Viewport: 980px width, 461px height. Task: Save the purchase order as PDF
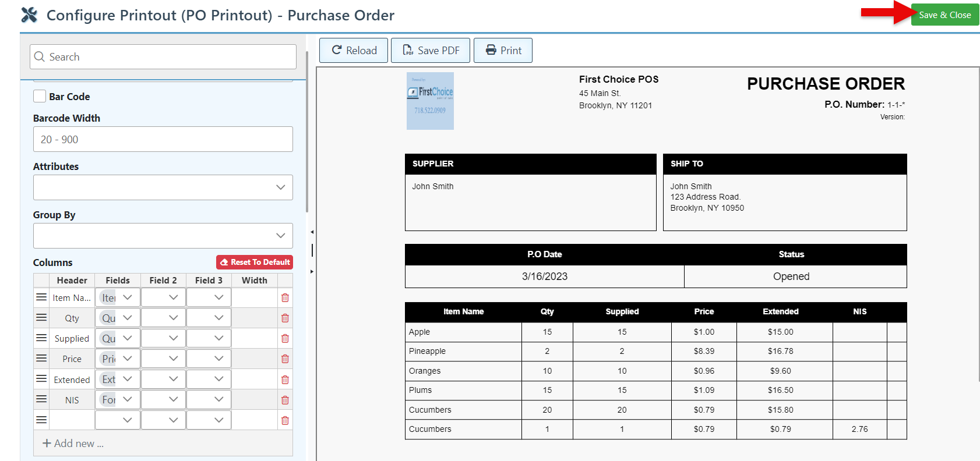[x=431, y=51]
